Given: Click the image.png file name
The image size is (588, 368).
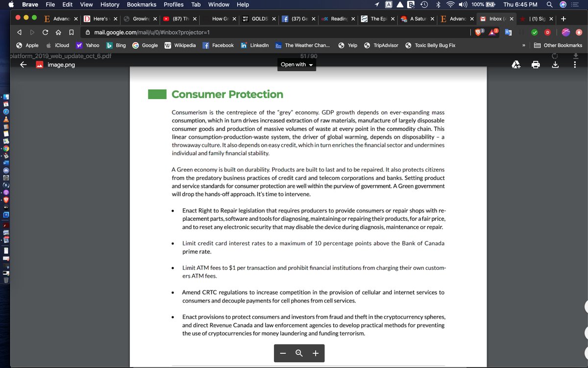Looking at the screenshot, I should point(61,64).
